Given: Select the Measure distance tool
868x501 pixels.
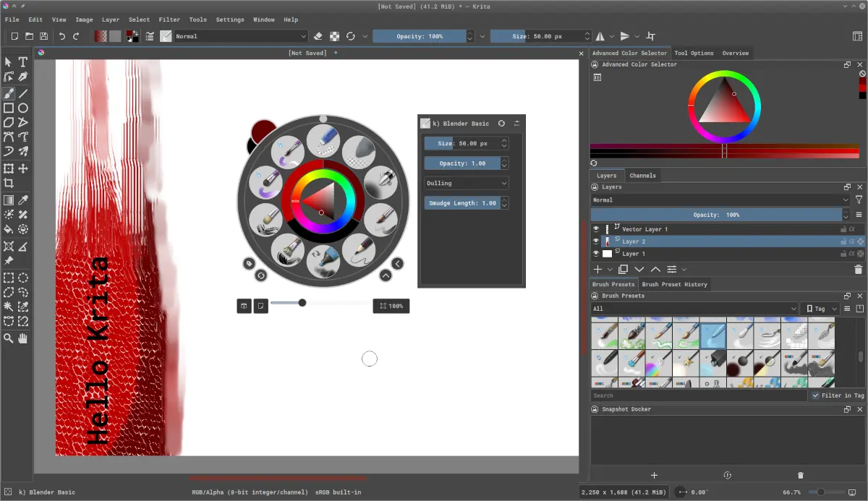Looking at the screenshot, I should [23, 246].
